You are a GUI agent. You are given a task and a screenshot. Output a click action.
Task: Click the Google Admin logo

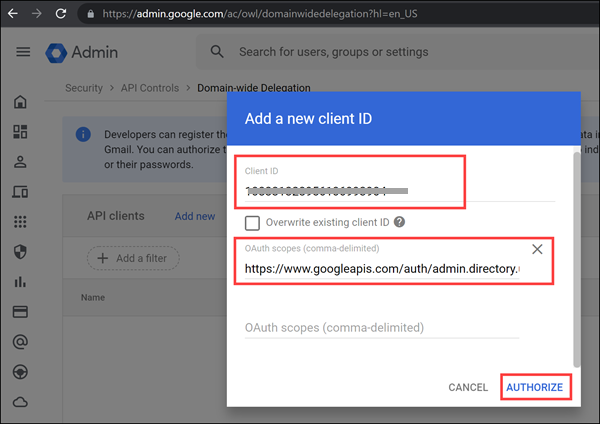(x=82, y=52)
